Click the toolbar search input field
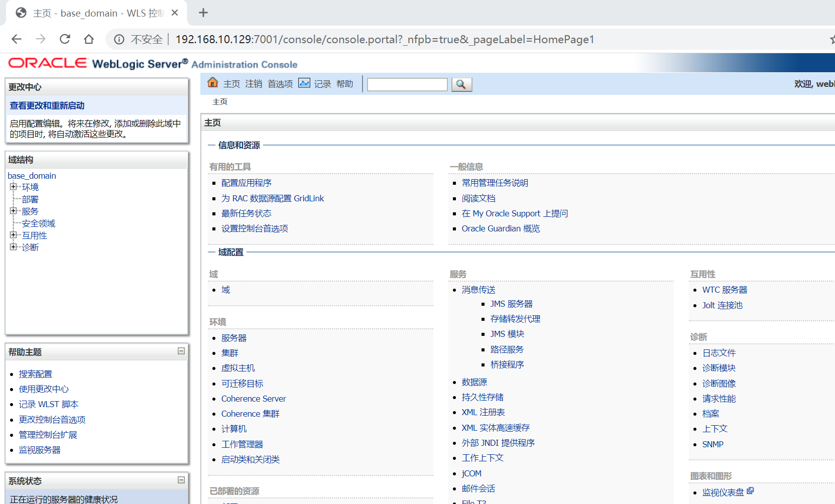 [x=407, y=84]
